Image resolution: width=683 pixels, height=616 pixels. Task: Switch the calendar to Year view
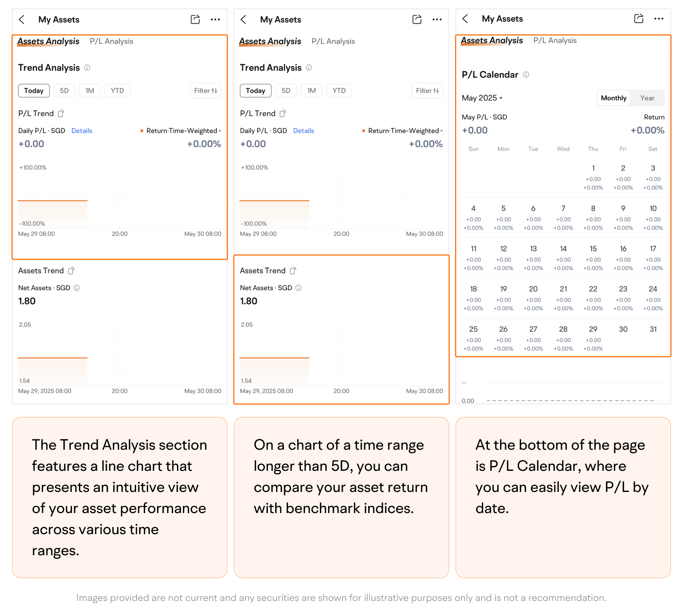[647, 98]
